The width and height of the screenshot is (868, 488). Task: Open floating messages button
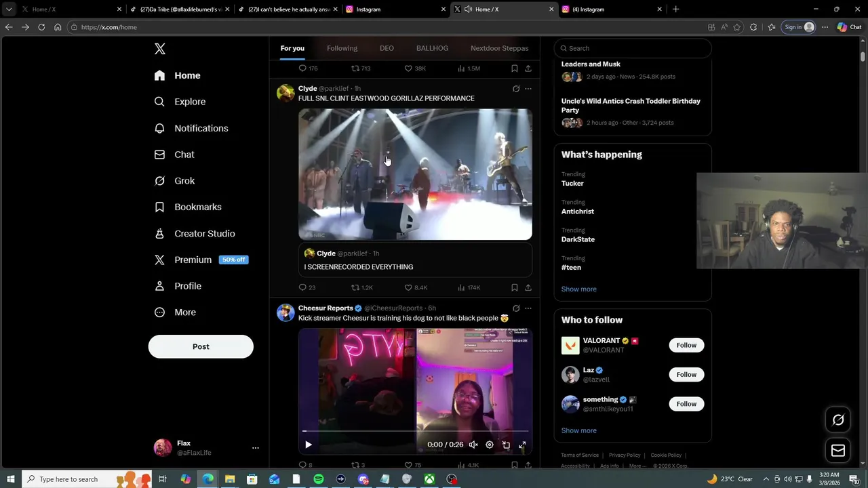click(x=838, y=451)
